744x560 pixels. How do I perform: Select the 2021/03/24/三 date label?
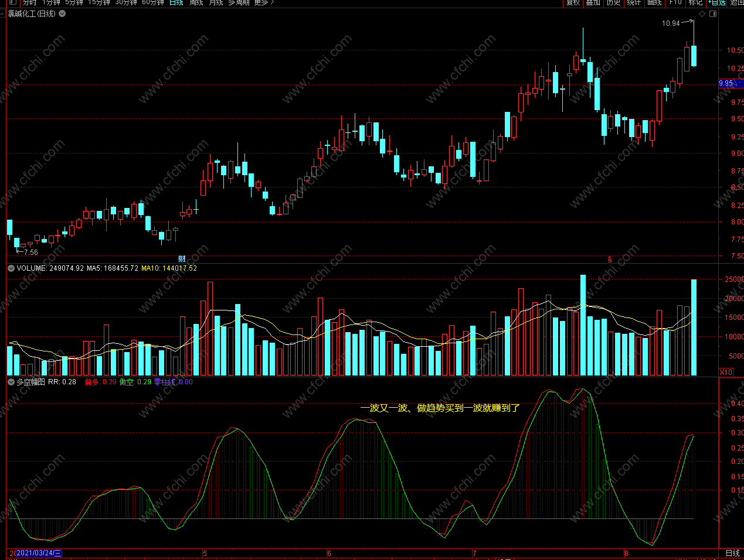(x=38, y=553)
